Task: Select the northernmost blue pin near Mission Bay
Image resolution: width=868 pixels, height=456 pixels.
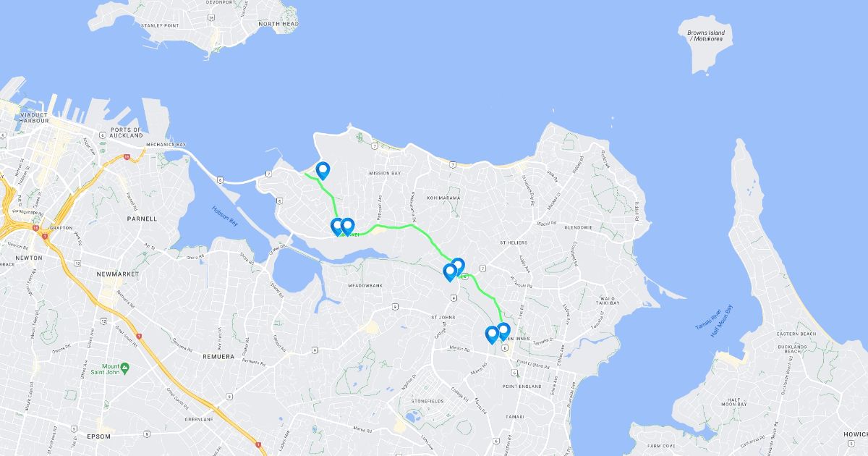Action: click(323, 171)
